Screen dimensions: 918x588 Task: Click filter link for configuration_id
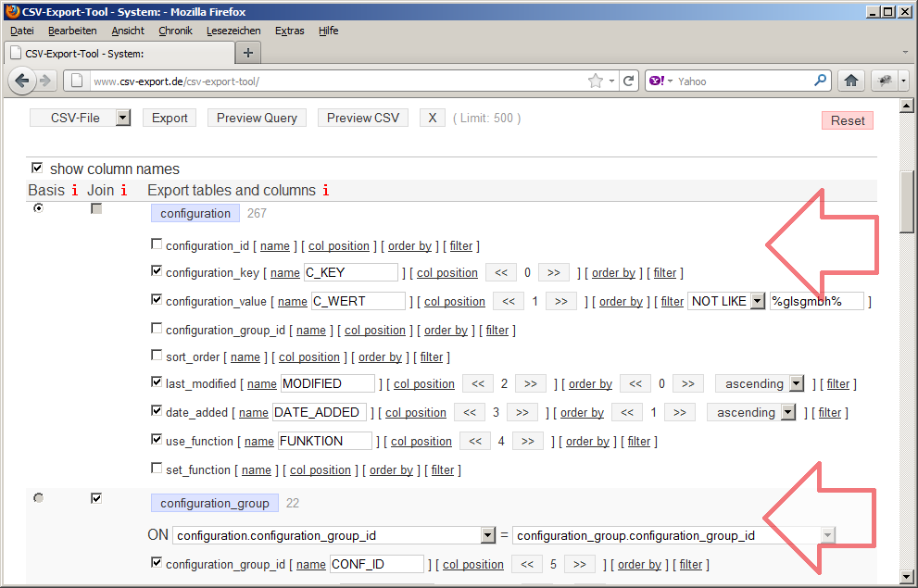pyautogui.click(x=461, y=245)
